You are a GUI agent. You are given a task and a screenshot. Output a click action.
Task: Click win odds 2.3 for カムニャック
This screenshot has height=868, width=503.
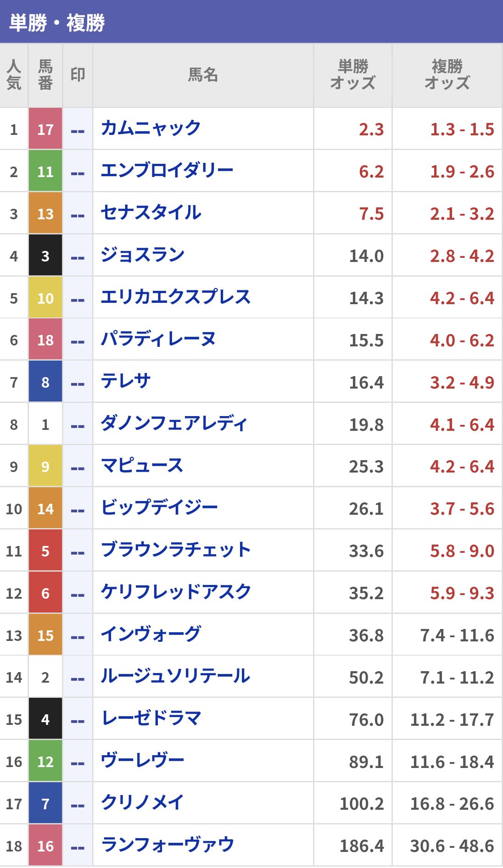[371, 129]
